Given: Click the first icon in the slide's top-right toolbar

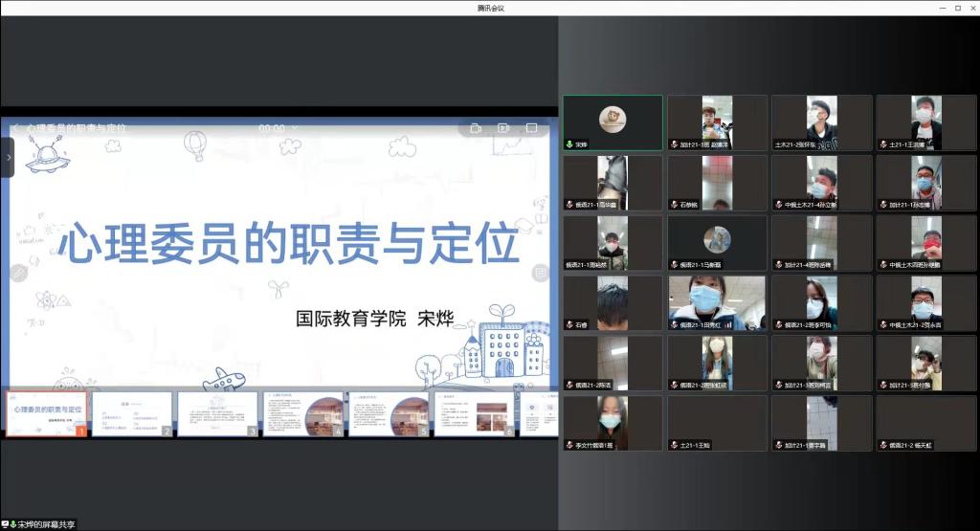Looking at the screenshot, I should point(476,128).
